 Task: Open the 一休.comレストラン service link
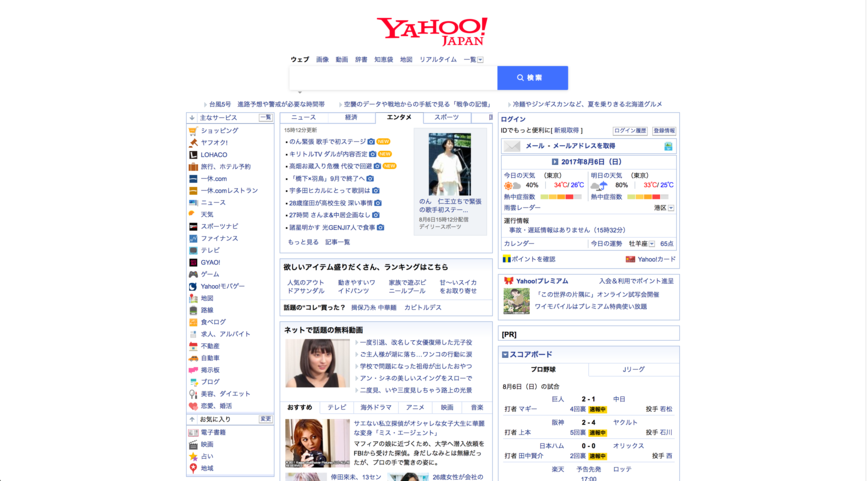tap(229, 191)
